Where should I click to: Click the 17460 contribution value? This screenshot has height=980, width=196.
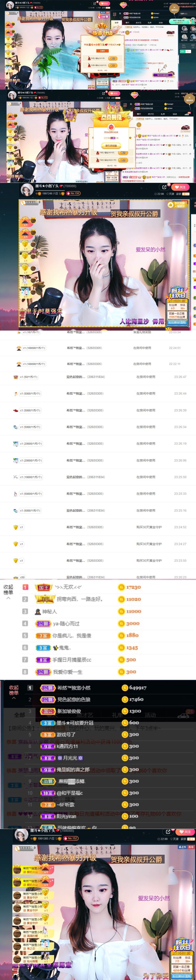click(x=136, y=700)
